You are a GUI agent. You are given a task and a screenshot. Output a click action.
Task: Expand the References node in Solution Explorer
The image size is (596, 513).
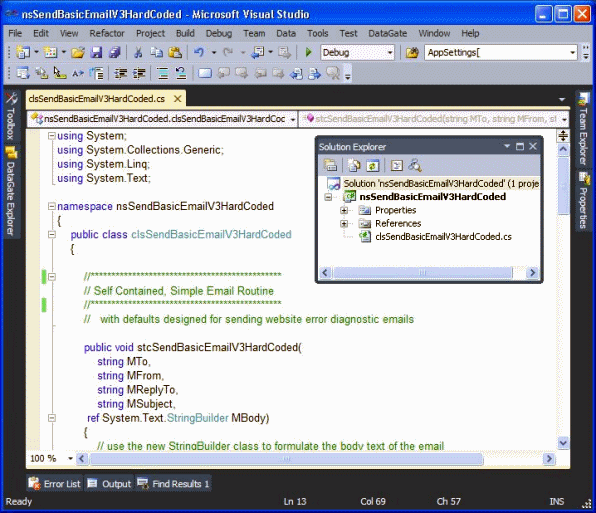coord(344,223)
